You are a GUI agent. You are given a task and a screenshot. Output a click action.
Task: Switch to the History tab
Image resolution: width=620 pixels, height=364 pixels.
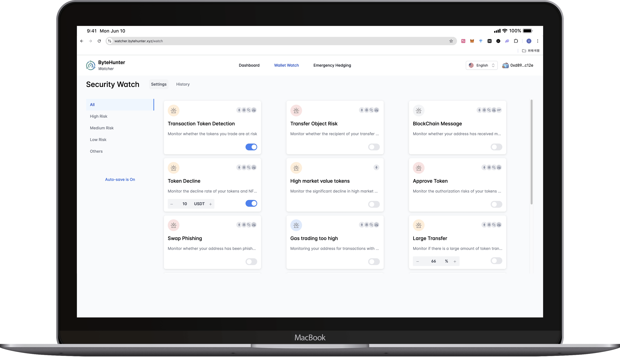(x=182, y=84)
